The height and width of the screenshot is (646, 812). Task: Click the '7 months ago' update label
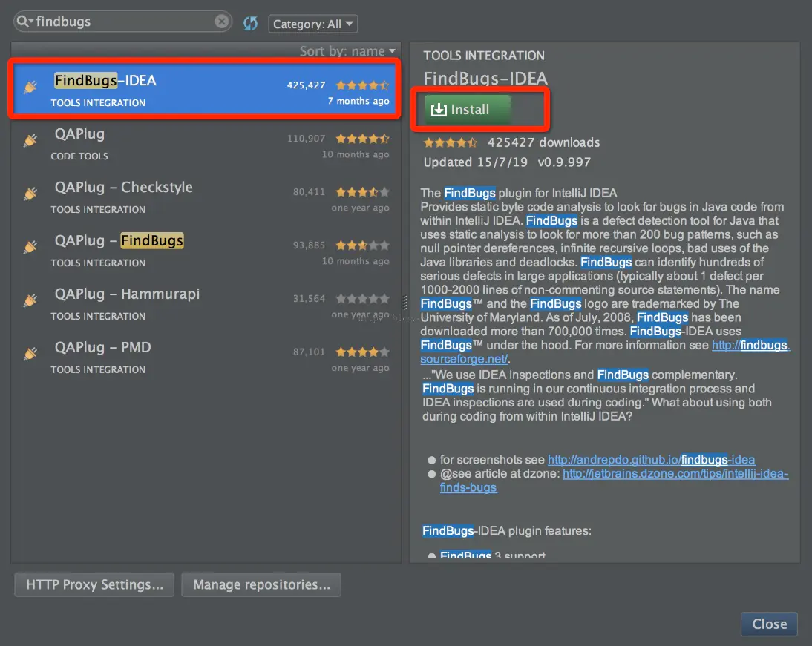tap(358, 101)
